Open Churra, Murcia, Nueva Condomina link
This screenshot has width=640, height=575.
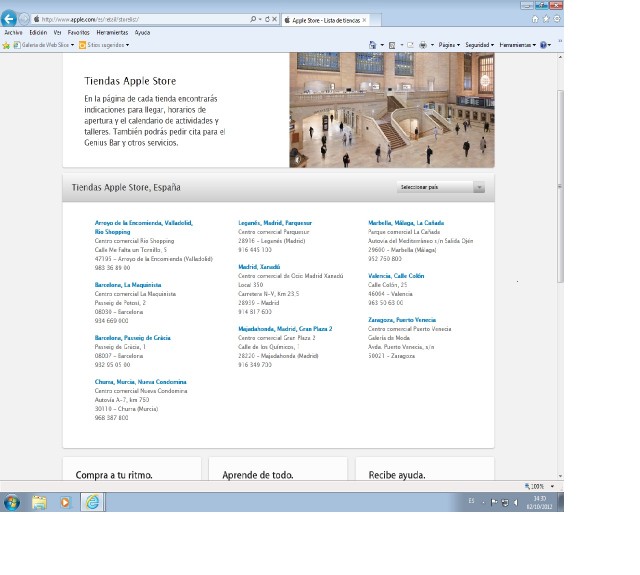click(140, 382)
